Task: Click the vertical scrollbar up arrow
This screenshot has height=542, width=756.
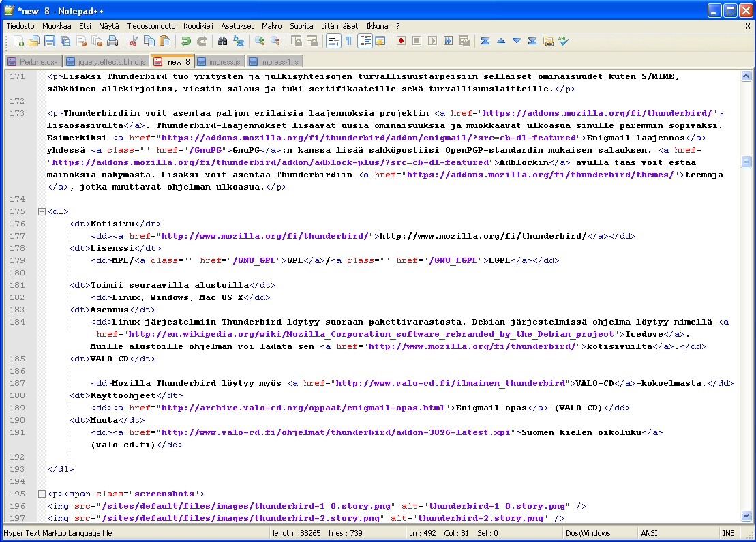Action: click(x=746, y=76)
